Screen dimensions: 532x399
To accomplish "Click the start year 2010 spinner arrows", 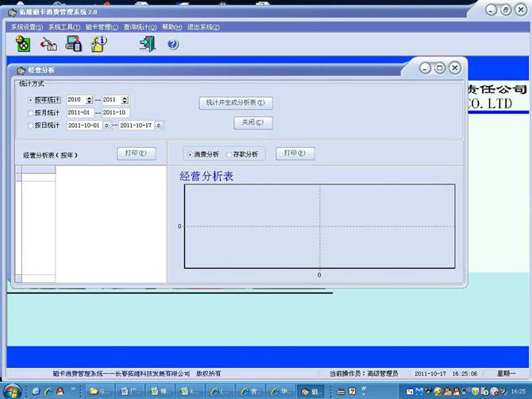I will pos(89,100).
